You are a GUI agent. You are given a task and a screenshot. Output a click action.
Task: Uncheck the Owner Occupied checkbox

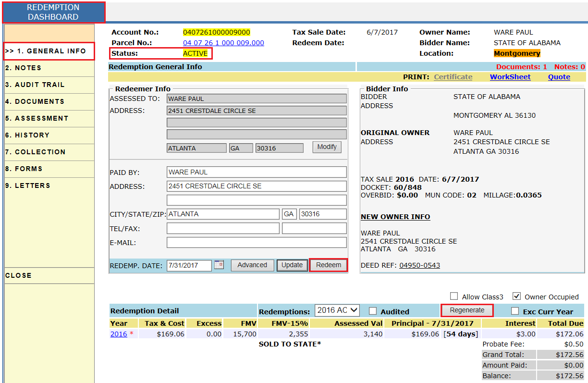(x=516, y=296)
